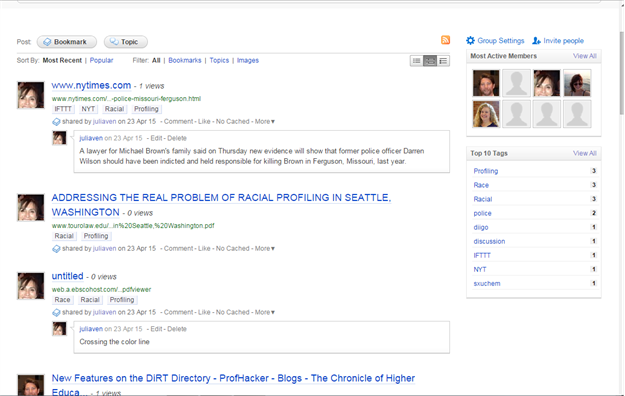The height and width of the screenshot is (396, 625).
Task: Expand More menu on Seattle profiling post
Action: click(x=265, y=248)
